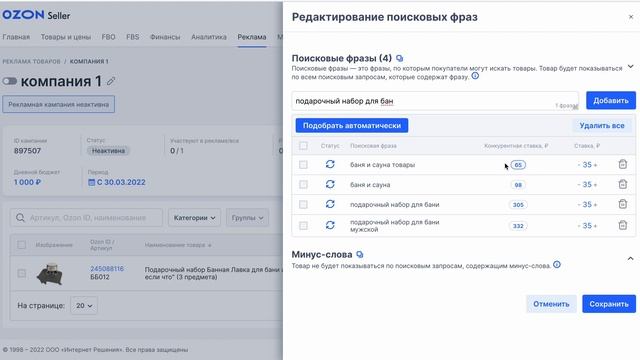The width and height of the screenshot is (640, 360).
Task: Open the Реклама tab
Action: pyautogui.click(x=252, y=37)
